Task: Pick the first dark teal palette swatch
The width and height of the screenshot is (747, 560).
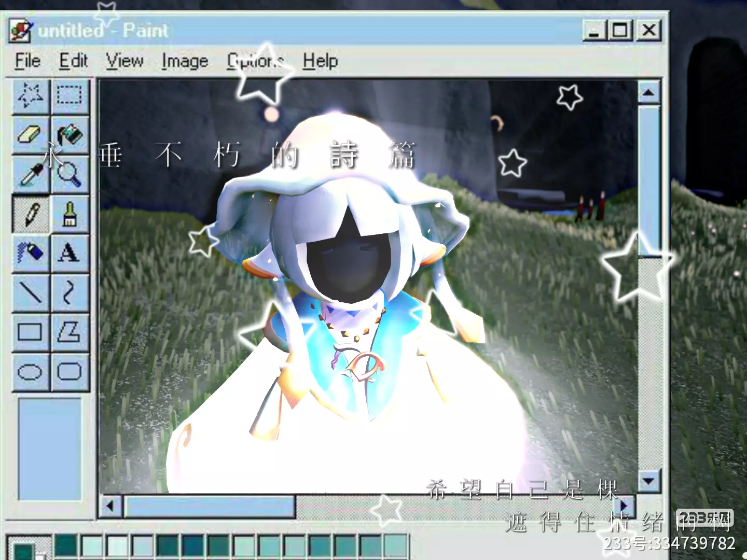Action: coord(66,547)
